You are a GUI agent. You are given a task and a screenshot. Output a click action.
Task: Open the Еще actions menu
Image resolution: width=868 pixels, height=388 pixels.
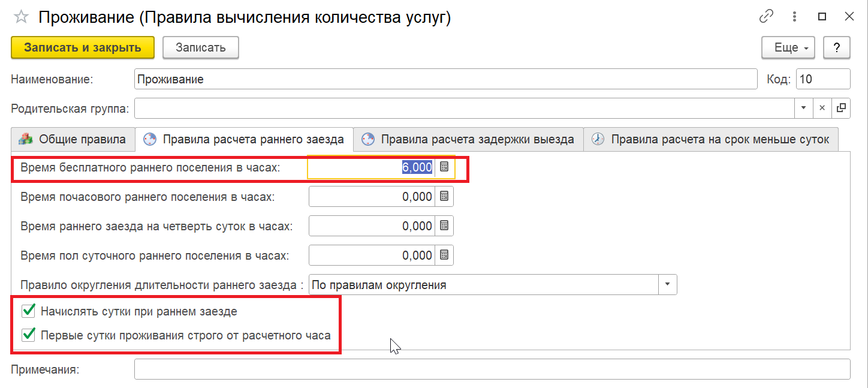(x=788, y=48)
